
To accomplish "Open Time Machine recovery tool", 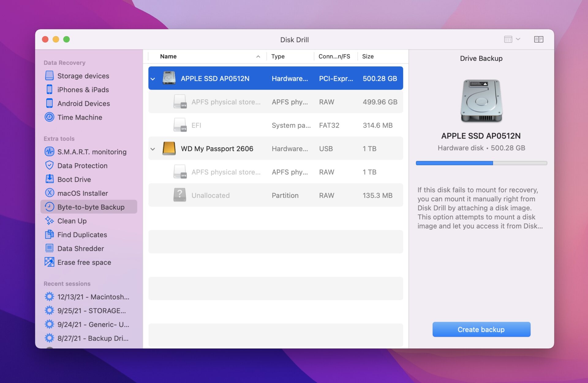I will [x=50, y=117].
